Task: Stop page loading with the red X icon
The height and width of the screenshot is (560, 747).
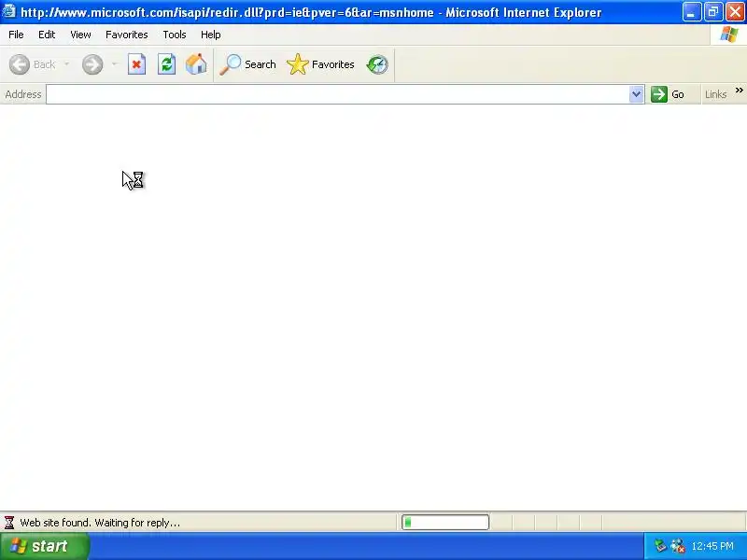Action: 136,64
